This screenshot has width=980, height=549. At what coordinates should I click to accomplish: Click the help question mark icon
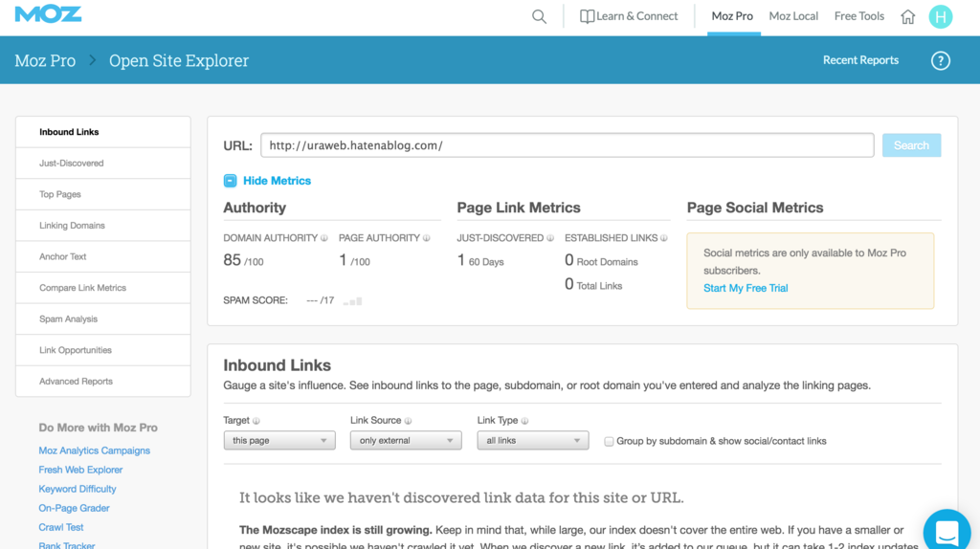(x=940, y=60)
